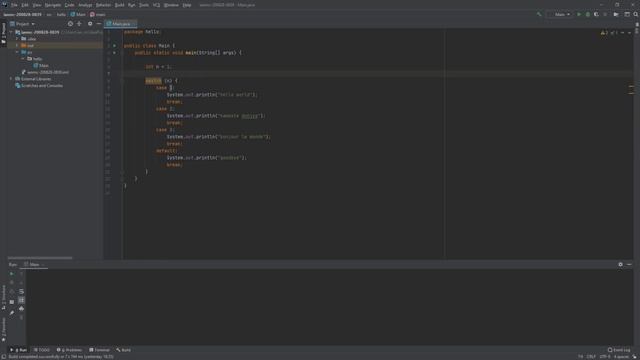The image size is (640, 360).
Task: Open the Project view selector dropdown
Action: tap(22, 24)
